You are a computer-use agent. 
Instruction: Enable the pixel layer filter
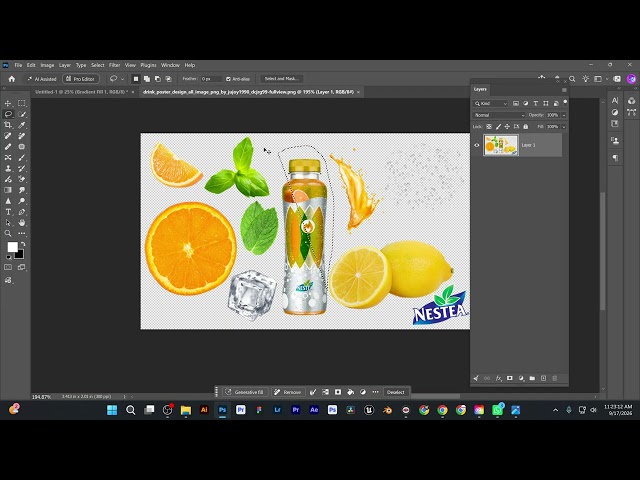(x=516, y=104)
